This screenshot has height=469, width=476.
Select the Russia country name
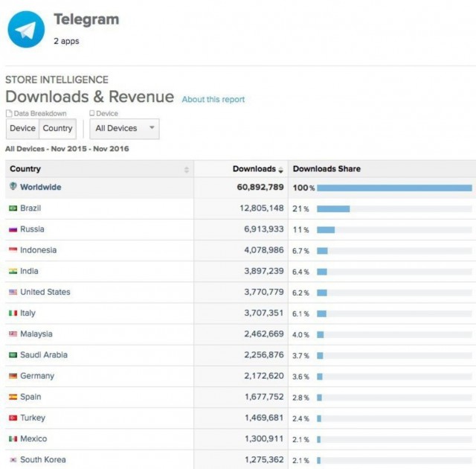pyautogui.click(x=32, y=229)
